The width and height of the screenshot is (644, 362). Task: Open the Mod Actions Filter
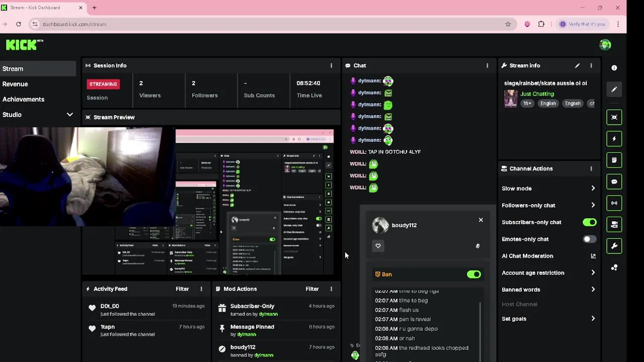(312, 289)
